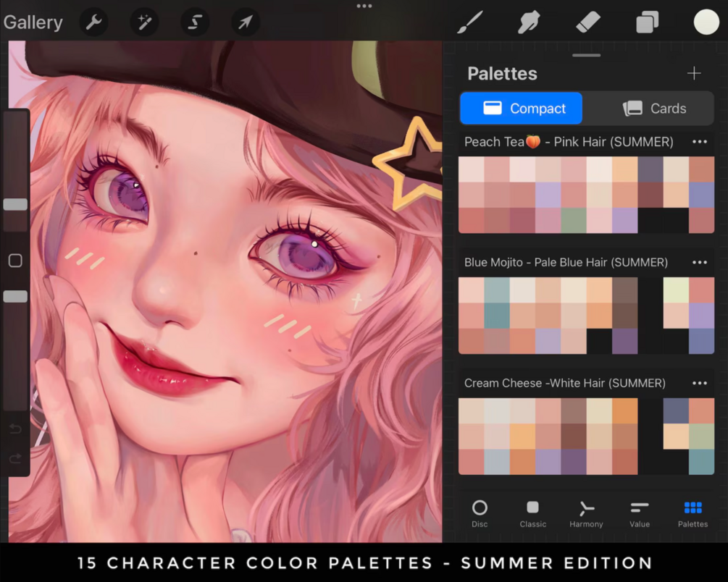728x582 pixels.
Task: Activate the Transform arrow tool
Action: click(x=245, y=22)
